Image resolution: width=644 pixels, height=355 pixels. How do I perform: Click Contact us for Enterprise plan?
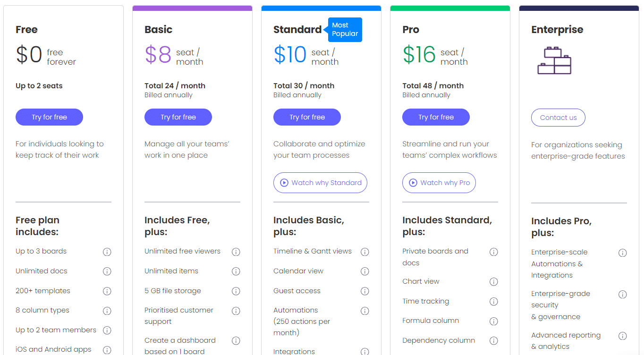pos(558,118)
